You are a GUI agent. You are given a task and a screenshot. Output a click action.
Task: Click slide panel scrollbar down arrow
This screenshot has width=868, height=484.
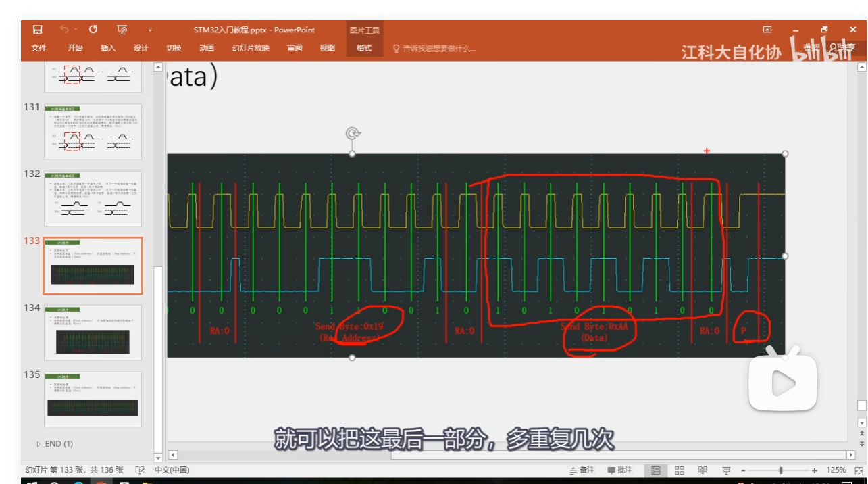(158, 457)
